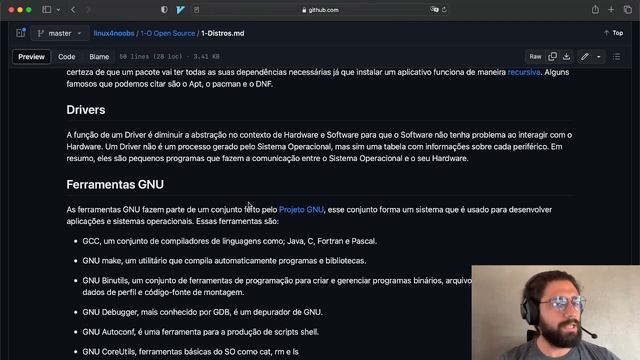Click the webcam video overlay

[x=556, y=313]
